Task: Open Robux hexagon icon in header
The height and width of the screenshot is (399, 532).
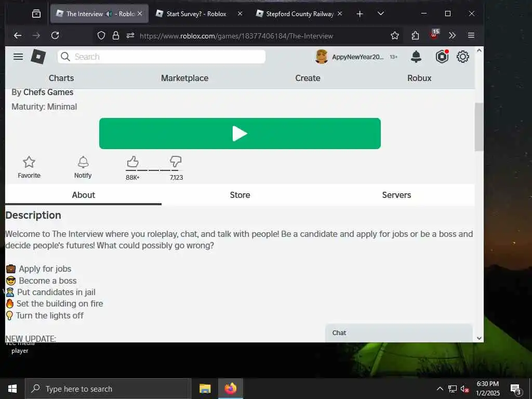Action: (442, 57)
